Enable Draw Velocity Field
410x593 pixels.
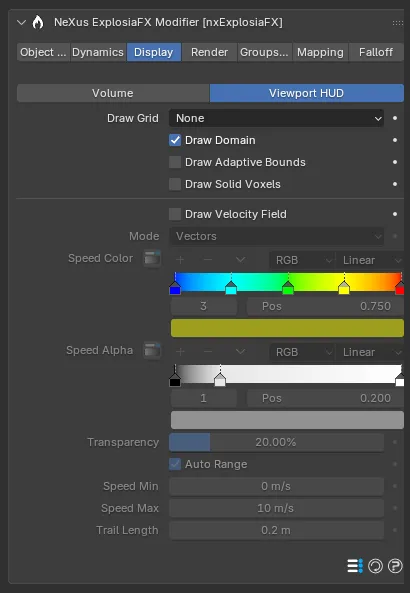pos(175,214)
